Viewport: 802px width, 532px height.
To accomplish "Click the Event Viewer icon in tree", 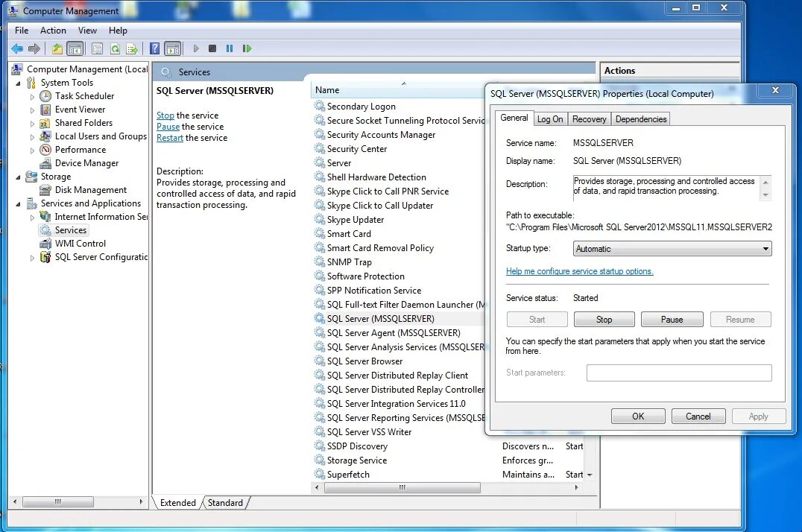I will point(45,110).
